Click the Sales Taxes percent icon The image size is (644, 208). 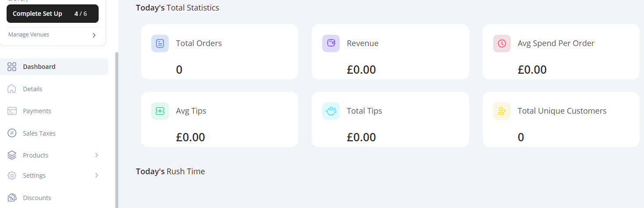point(12,133)
